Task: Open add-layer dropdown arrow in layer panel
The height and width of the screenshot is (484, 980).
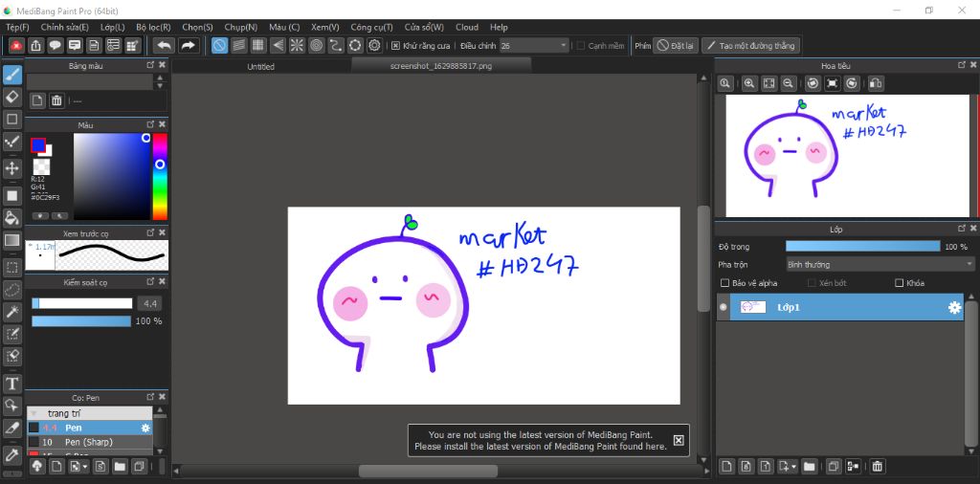Action: coord(793,466)
